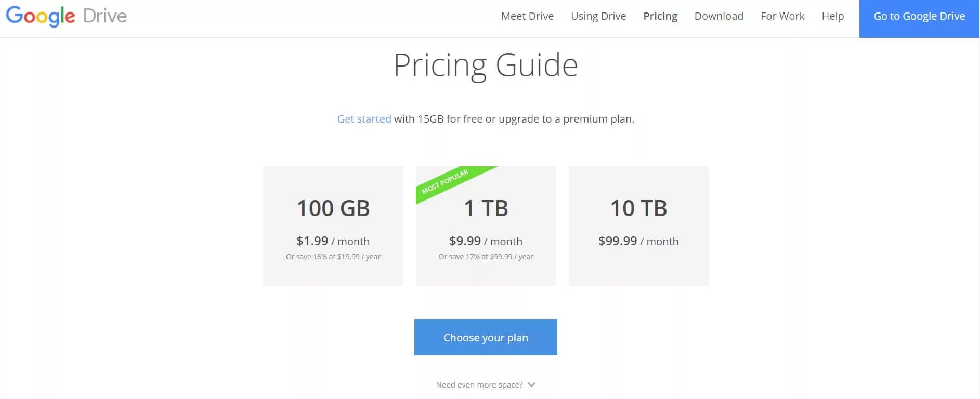Click the 'Need even more space?' text
This screenshot has height=399, width=980.
coord(479,385)
